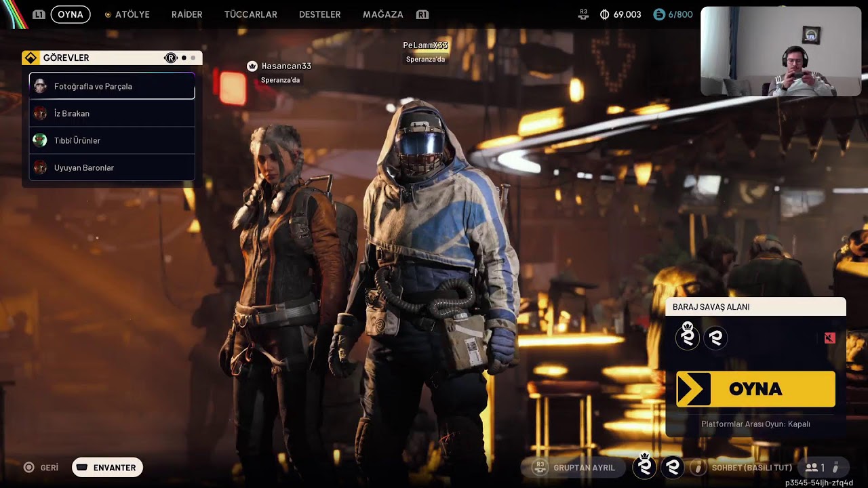This screenshot has width=868, height=488.
Task: Toggle the red muted speaker icon
Action: [x=829, y=338]
